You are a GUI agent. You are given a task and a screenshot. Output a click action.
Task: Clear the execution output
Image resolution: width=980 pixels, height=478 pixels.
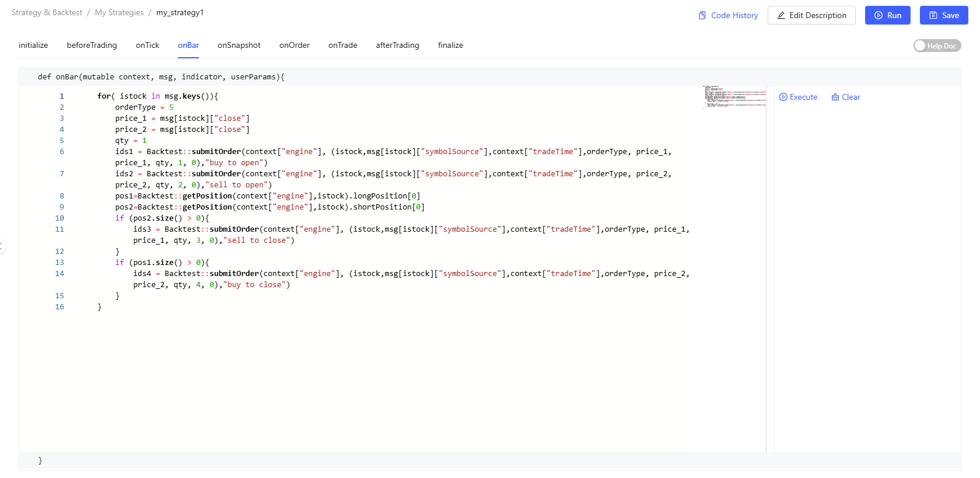pyautogui.click(x=846, y=97)
